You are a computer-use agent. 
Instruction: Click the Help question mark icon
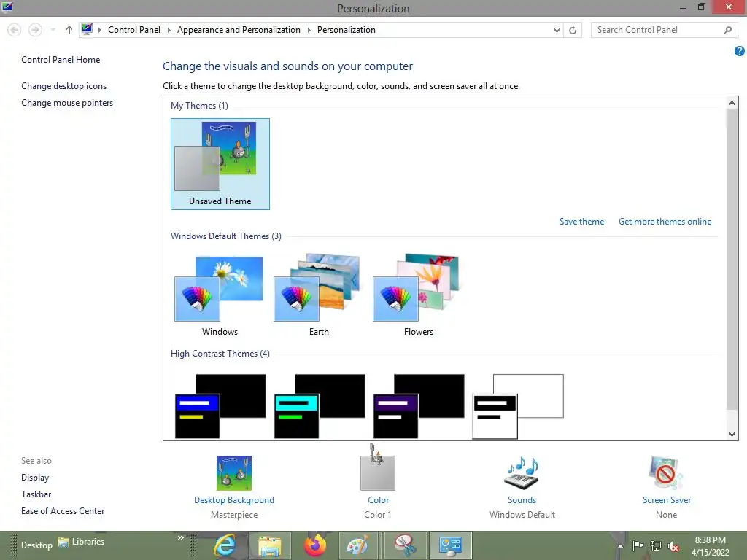pyautogui.click(x=740, y=51)
